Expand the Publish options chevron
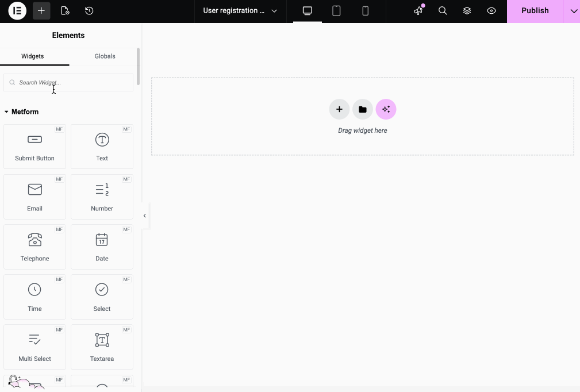Screen dimensions: 580x392 [x=573, y=11]
